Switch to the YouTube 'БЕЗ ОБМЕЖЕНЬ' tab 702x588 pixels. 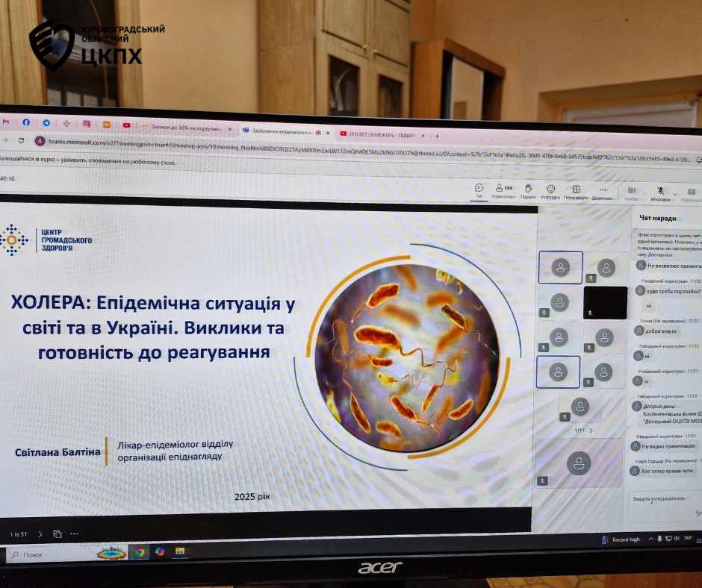[381, 134]
